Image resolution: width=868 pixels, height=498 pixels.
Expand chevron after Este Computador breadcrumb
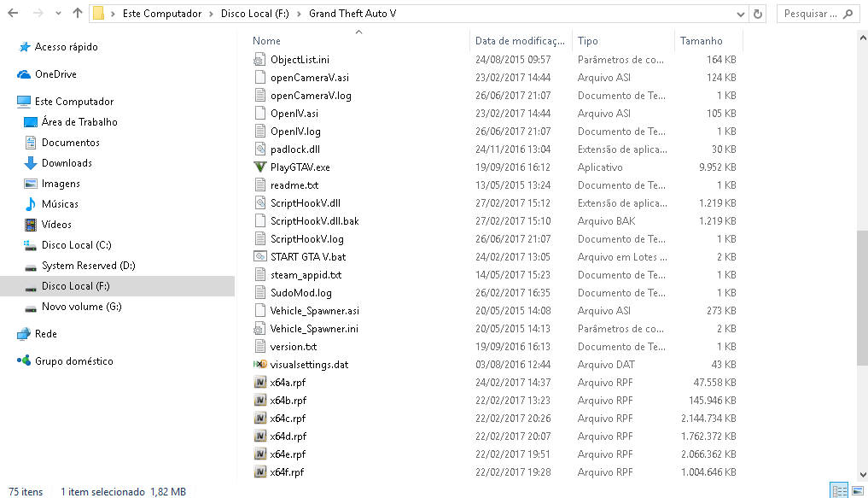(211, 14)
